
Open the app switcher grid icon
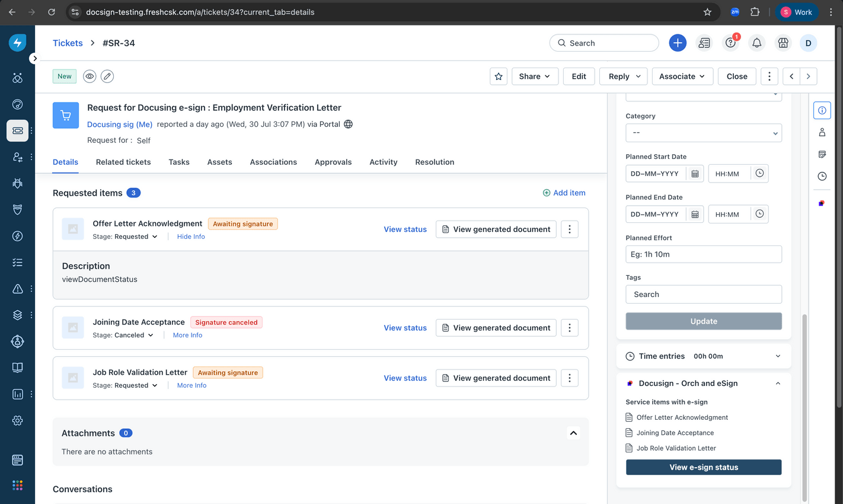[x=18, y=486]
